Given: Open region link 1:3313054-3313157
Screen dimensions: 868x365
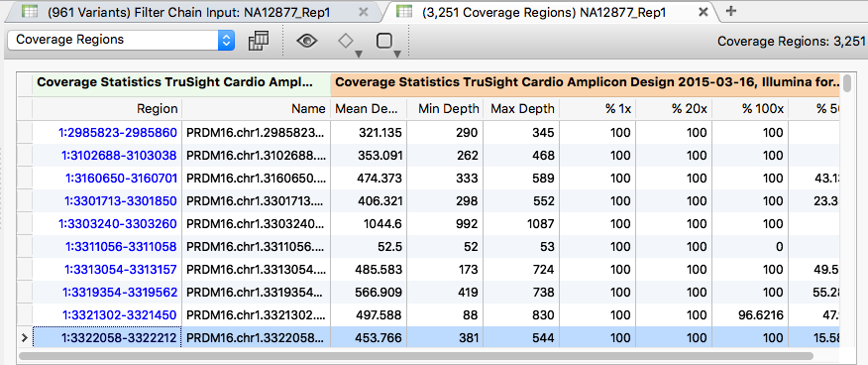Looking at the screenshot, I should 121,269.
